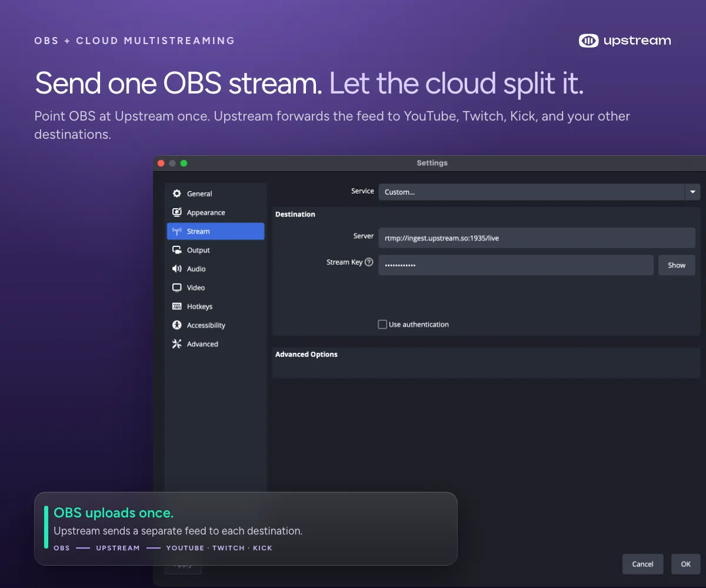Click the Cancel button
This screenshot has height=588, width=706.
642,564
